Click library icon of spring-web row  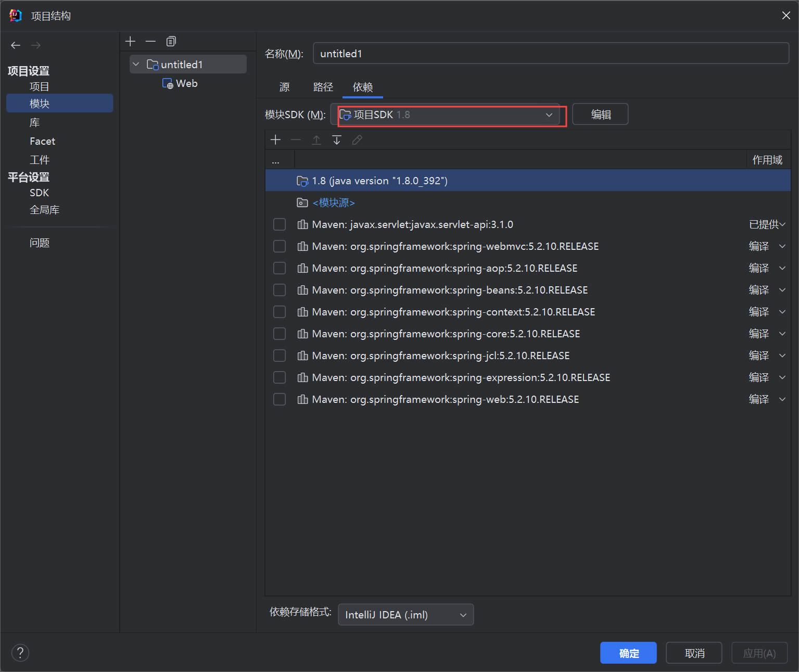[x=302, y=399]
